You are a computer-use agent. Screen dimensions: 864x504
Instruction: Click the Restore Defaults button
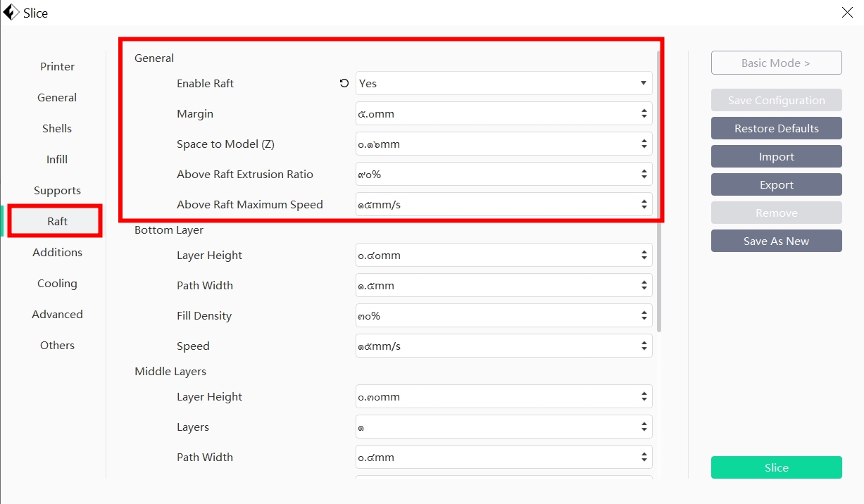776,128
